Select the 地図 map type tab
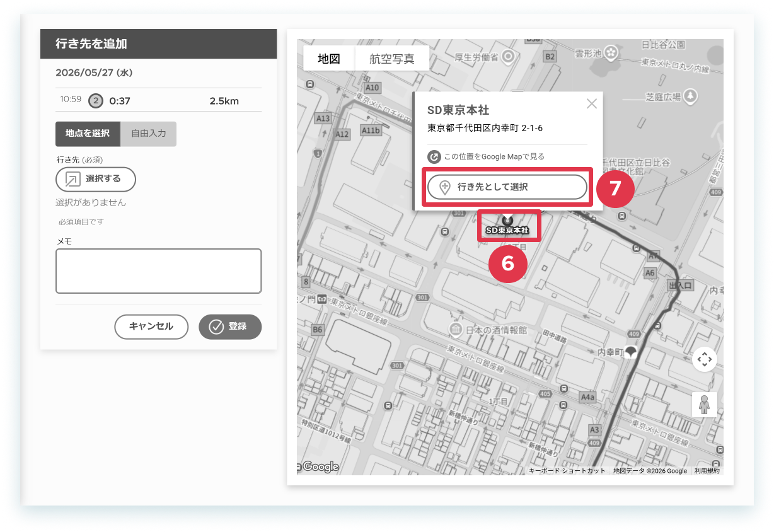 329,59
